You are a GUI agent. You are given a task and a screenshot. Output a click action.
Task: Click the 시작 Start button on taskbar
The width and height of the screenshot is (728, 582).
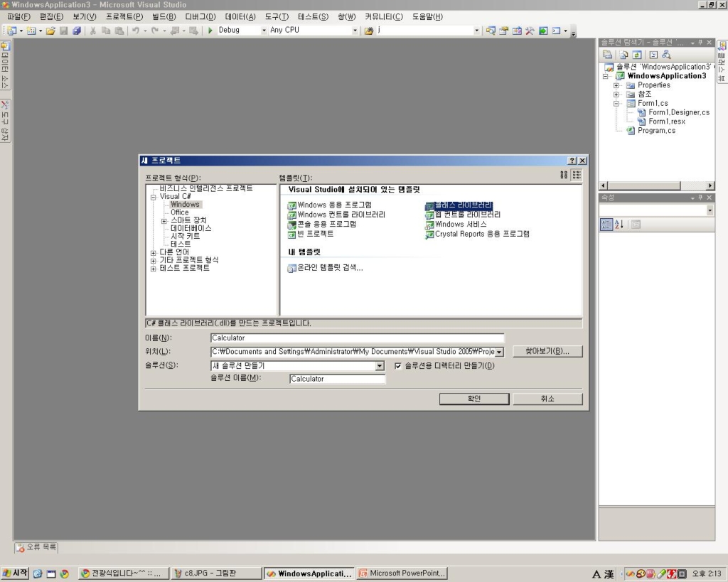(15, 573)
